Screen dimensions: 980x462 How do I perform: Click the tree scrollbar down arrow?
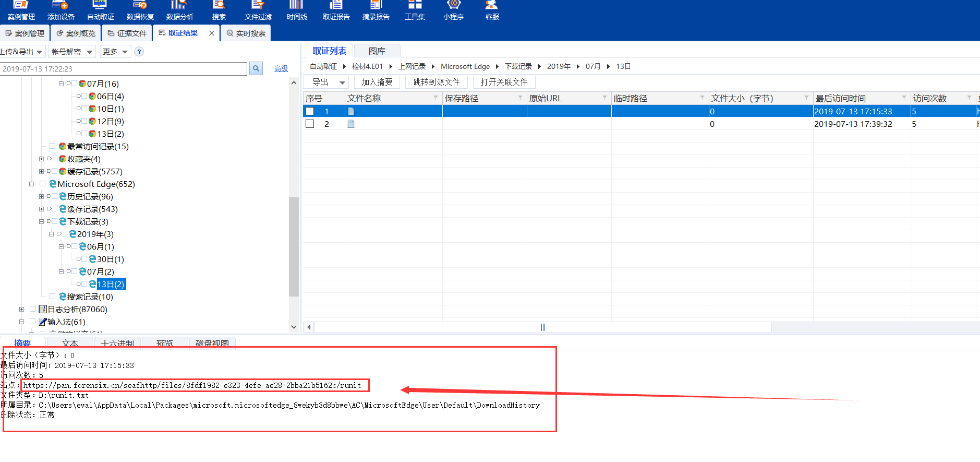(294, 327)
